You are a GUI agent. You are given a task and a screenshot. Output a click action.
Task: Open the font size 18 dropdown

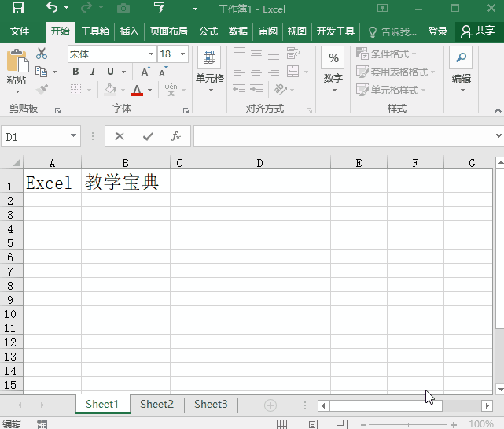[x=183, y=54]
